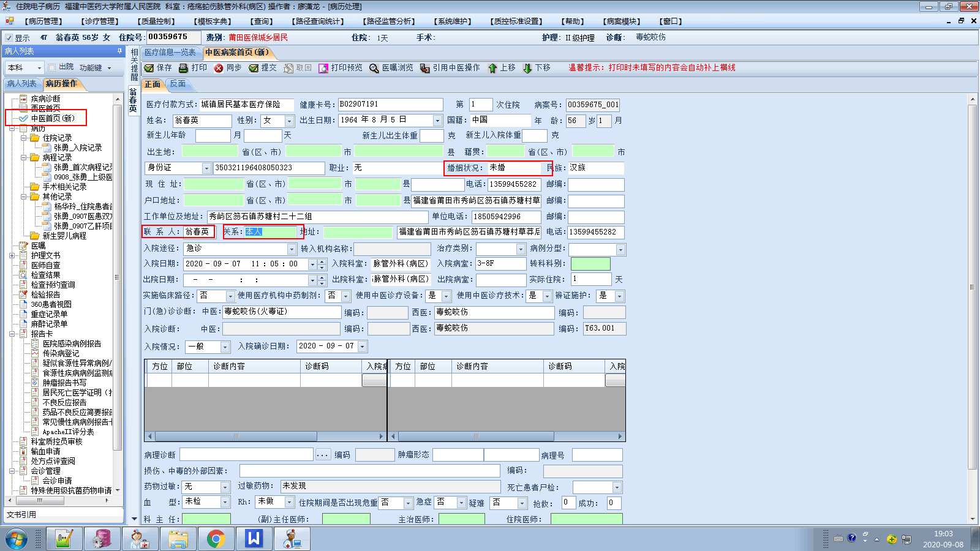
Task: Save the record with the 保存 toolbar button
Action: (158, 68)
